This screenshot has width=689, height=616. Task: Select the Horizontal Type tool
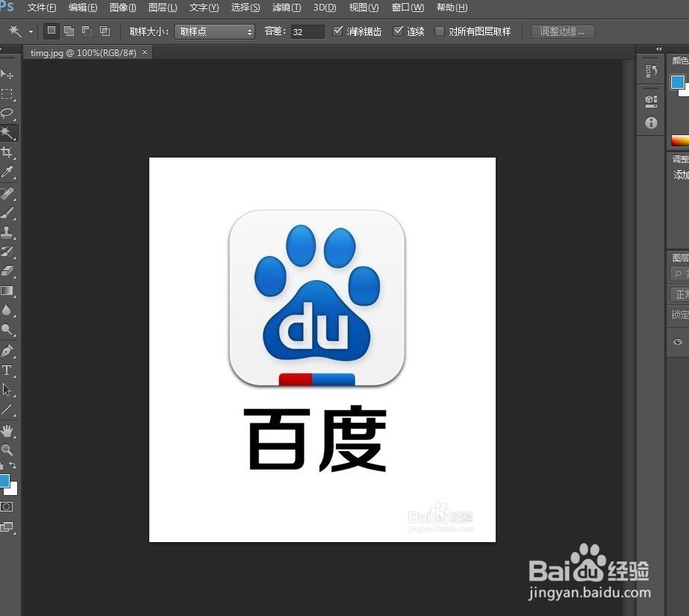click(7, 370)
